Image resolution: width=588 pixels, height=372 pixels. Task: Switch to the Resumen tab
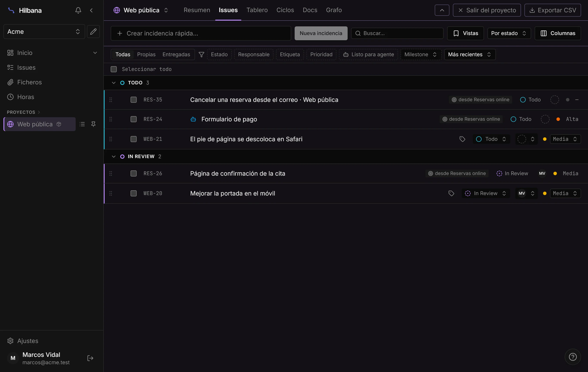point(197,10)
